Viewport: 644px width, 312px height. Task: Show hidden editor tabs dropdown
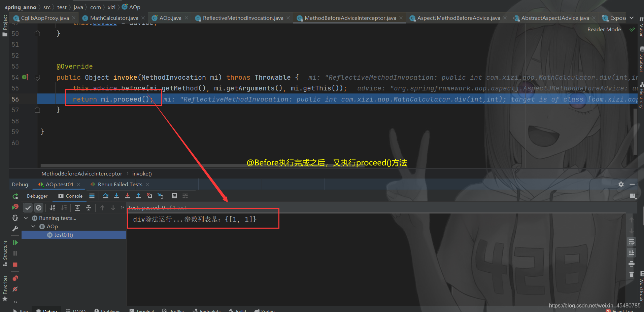632,18
